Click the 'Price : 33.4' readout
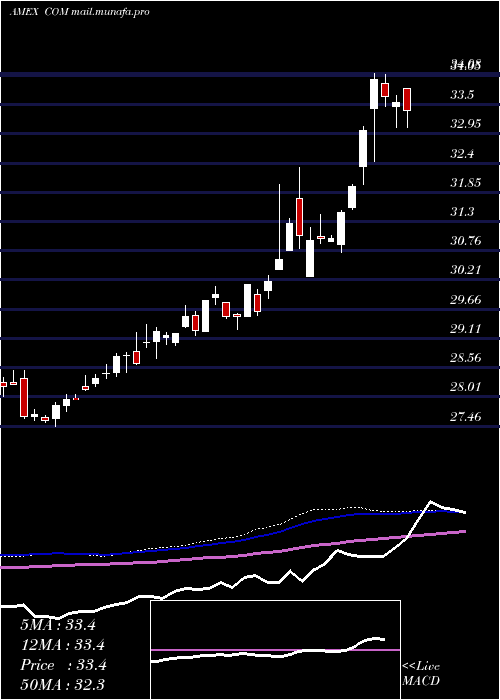 [x=63, y=665]
